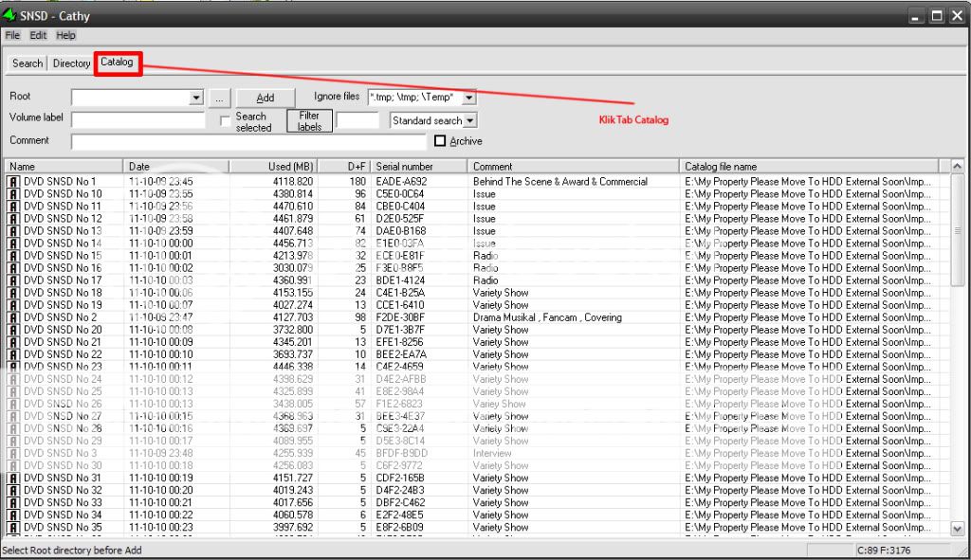Open the File menu
The width and height of the screenshot is (971, 560).
(12, 35)
